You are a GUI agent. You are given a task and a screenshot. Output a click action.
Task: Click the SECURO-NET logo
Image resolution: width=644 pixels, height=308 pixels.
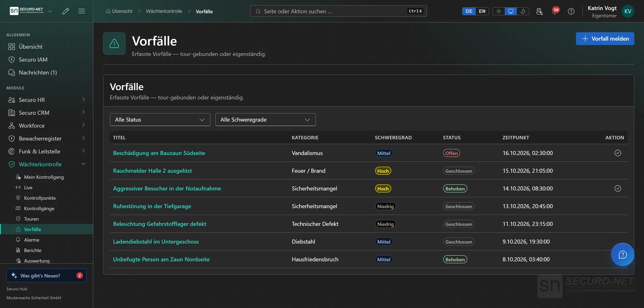27,11
